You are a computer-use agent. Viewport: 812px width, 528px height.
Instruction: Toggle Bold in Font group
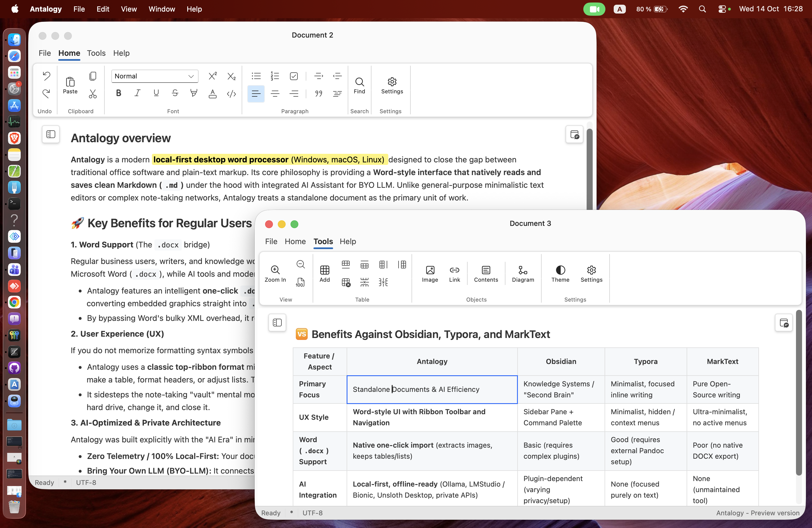tap(119, 93)
